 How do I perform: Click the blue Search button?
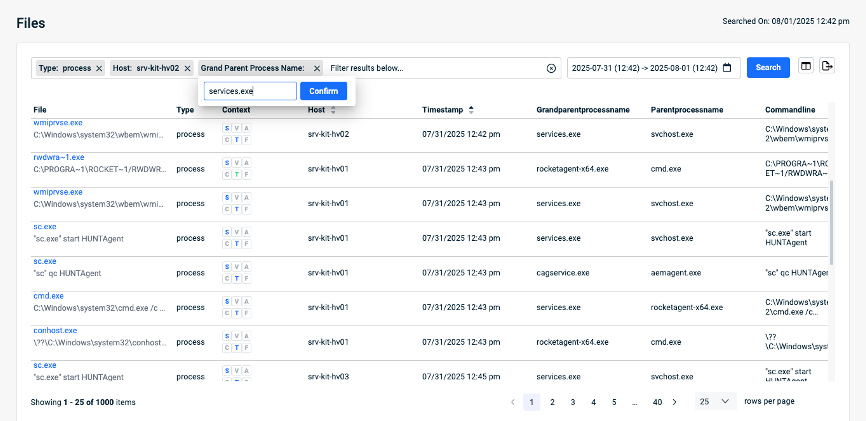click(x=768, y=68)
